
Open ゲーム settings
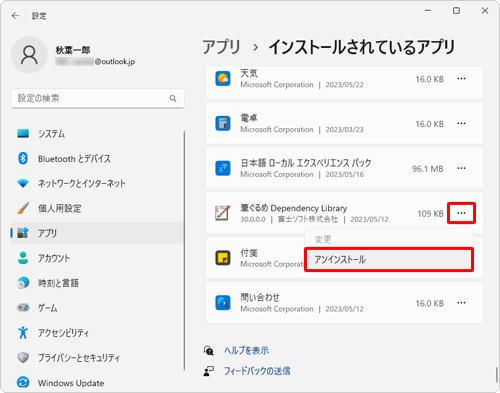(x=97, y=308)
